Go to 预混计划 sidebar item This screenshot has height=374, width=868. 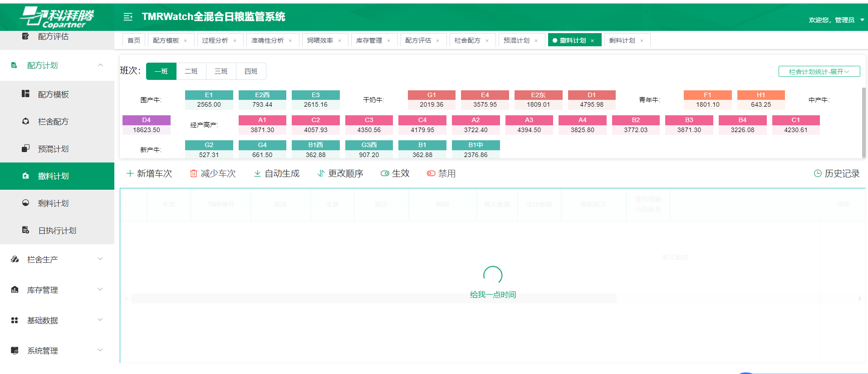click(53, 149)
